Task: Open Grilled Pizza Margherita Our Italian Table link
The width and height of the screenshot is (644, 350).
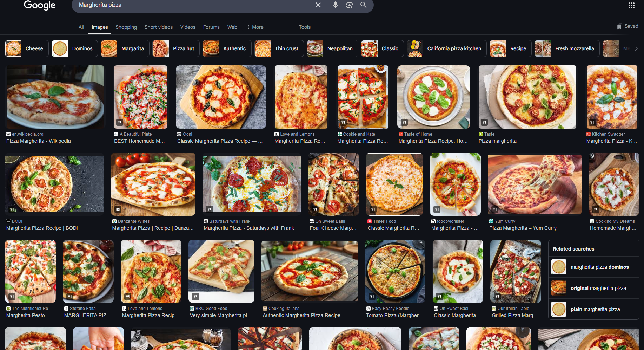Action: 515,315
